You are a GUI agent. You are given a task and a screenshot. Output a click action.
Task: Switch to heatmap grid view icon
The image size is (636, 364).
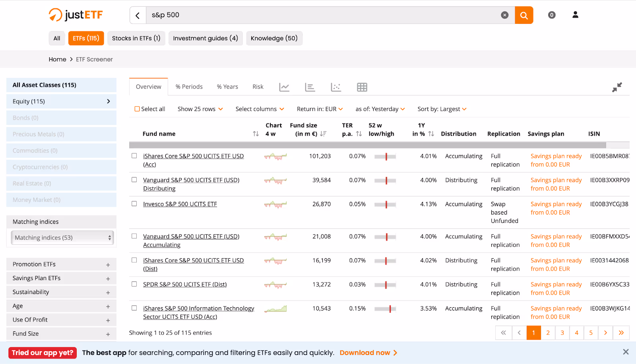362,87
